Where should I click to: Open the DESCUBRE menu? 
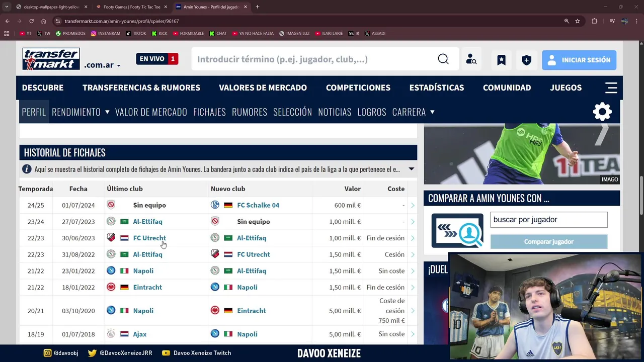43,87
